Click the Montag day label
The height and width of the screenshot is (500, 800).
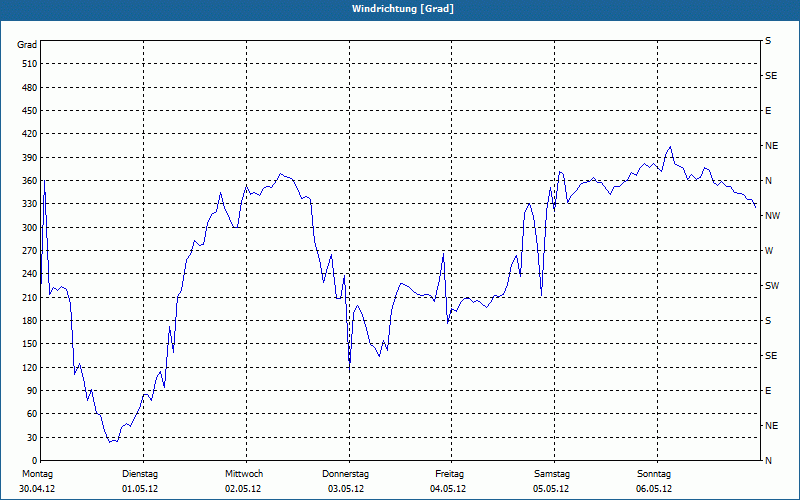tap(37, 474)
